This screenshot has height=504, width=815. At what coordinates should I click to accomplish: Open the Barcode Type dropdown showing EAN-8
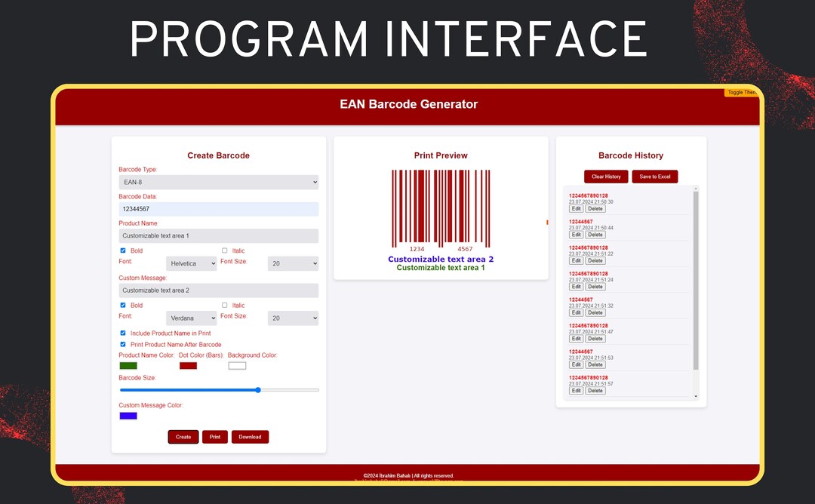tap(218, 183)
